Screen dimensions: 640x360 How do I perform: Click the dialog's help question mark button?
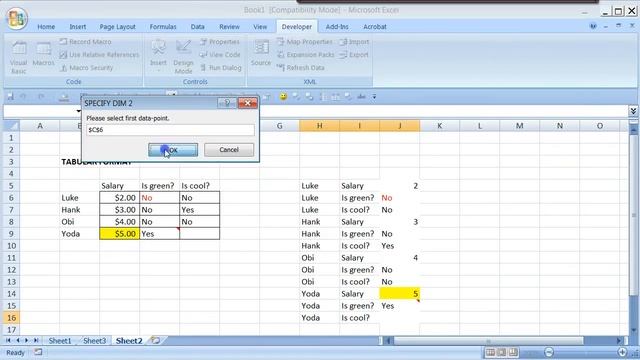[227, 103]
